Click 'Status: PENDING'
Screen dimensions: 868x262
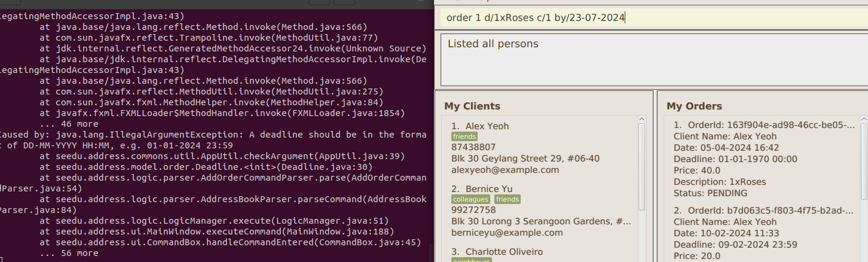pyautogui.click(x=711, y=193)
